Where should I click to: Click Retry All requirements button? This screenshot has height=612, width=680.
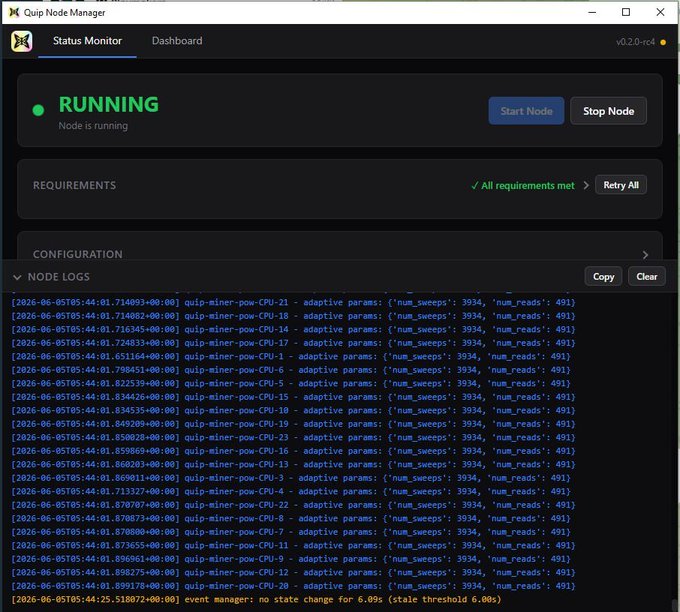click(x=621, y=185)
